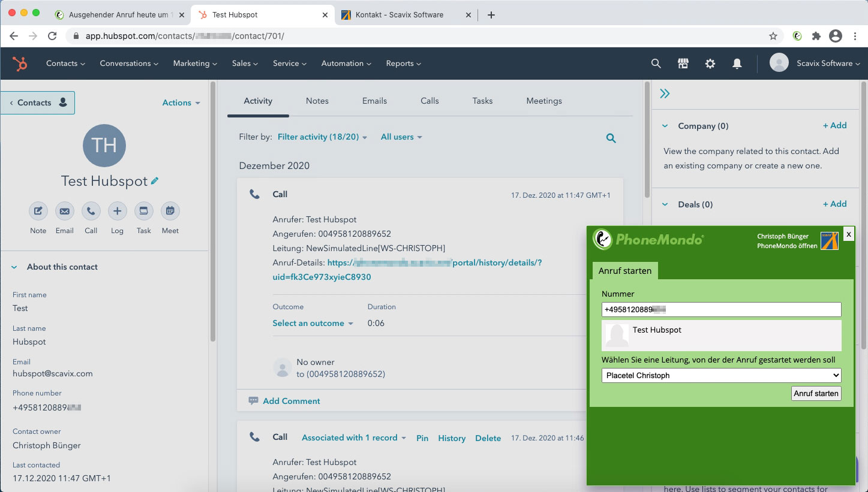Click the Scavix logo in PhoneMondo popup
Viewport: 868px width, 492px height.
click(x=830, y=240)
